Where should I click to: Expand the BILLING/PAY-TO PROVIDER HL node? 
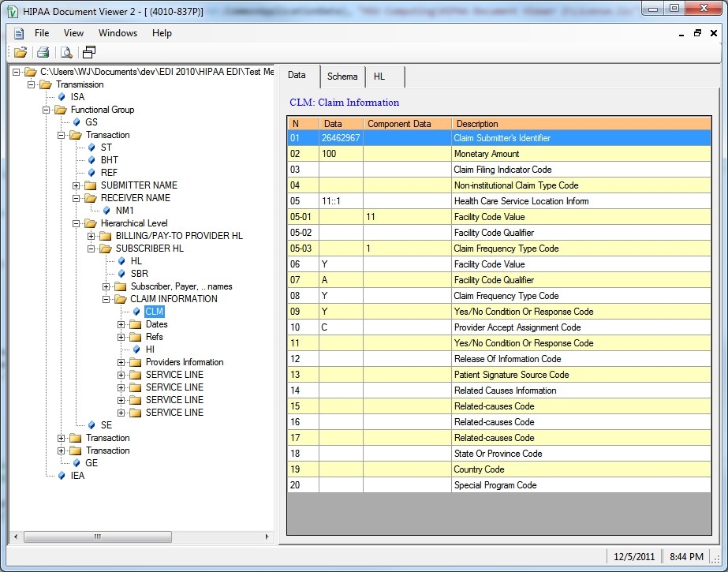[91, 236]
